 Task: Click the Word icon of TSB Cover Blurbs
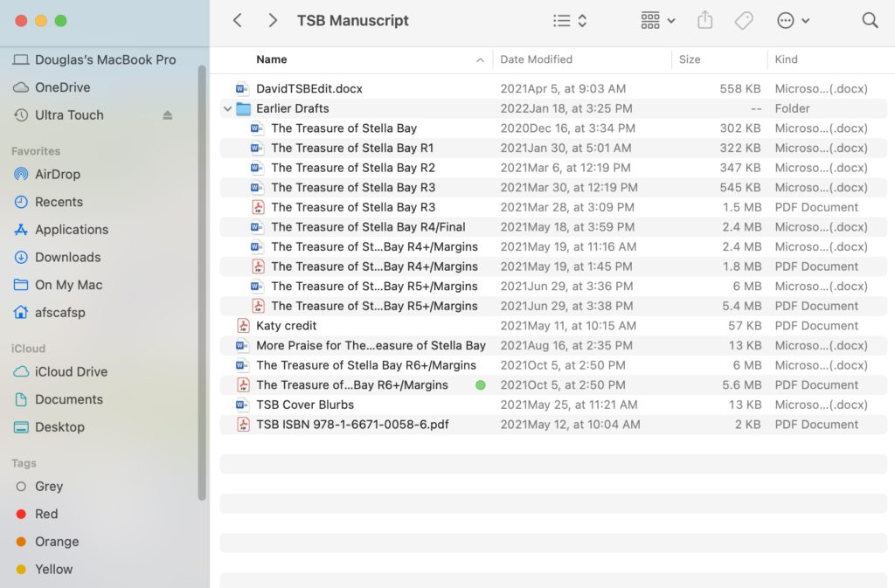coord(242,405)
